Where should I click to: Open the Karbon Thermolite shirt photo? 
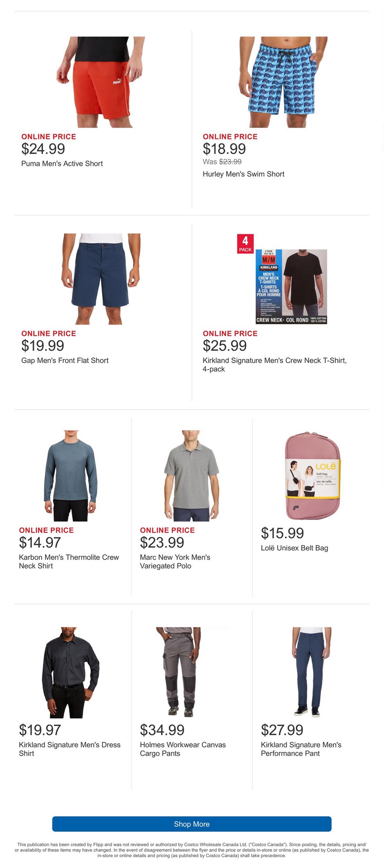tap(71, 476)
